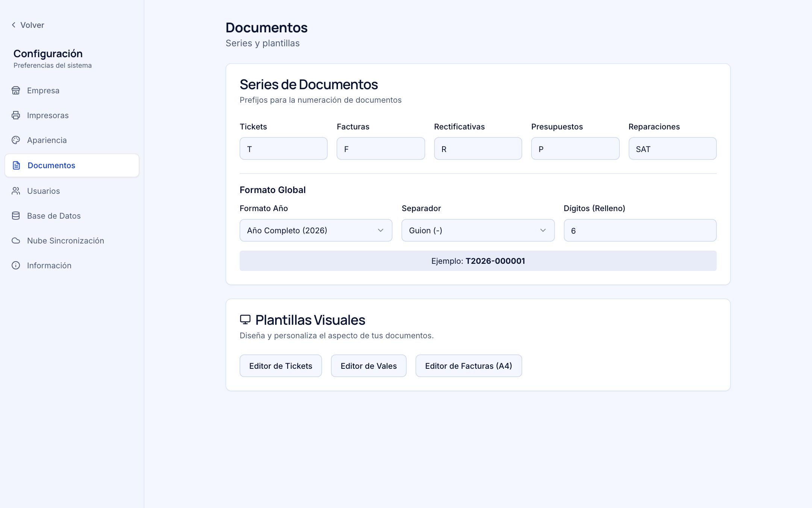The width and height of the screenshot is (812, 508).
Task: Click the monitor icon beside Plantillas Visuales
Action: (245, 320)
